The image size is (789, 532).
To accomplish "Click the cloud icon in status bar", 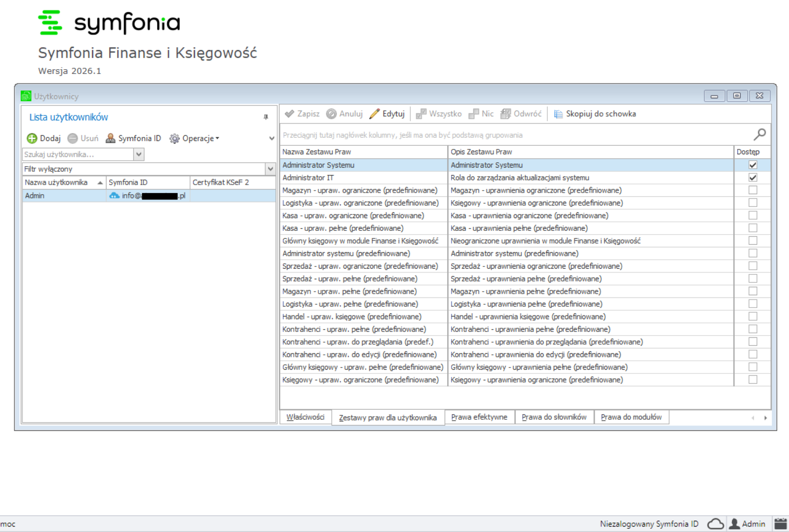I will click(715, 524).
